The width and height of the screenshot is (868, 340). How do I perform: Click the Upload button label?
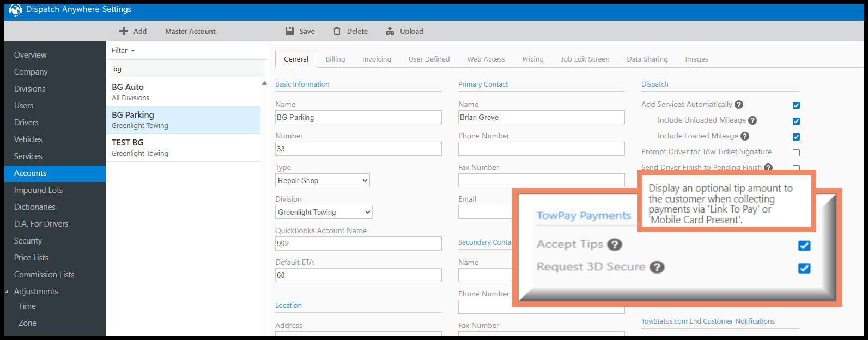pos(411,31)
